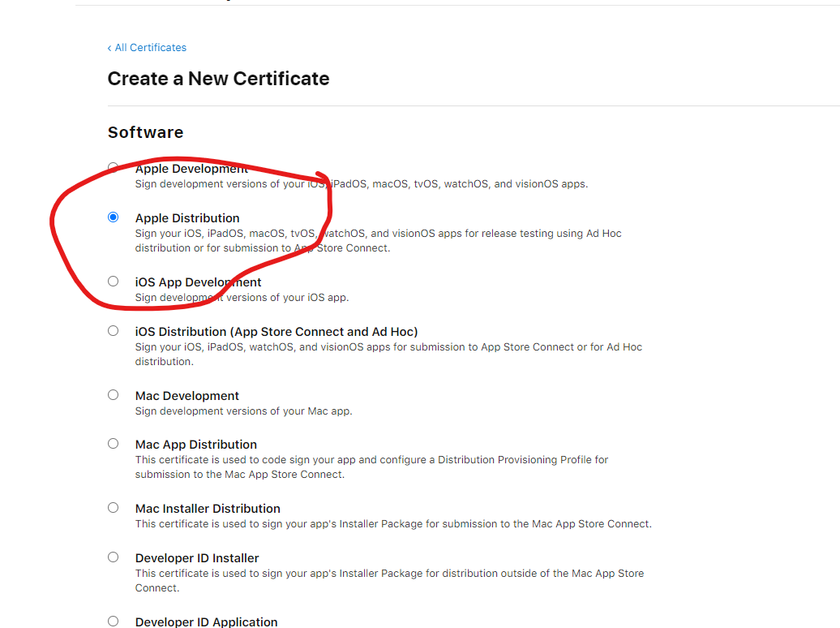Go back to All Certificates
The height and width of the screenshot is (628, 840).
(x=147, y=48)
